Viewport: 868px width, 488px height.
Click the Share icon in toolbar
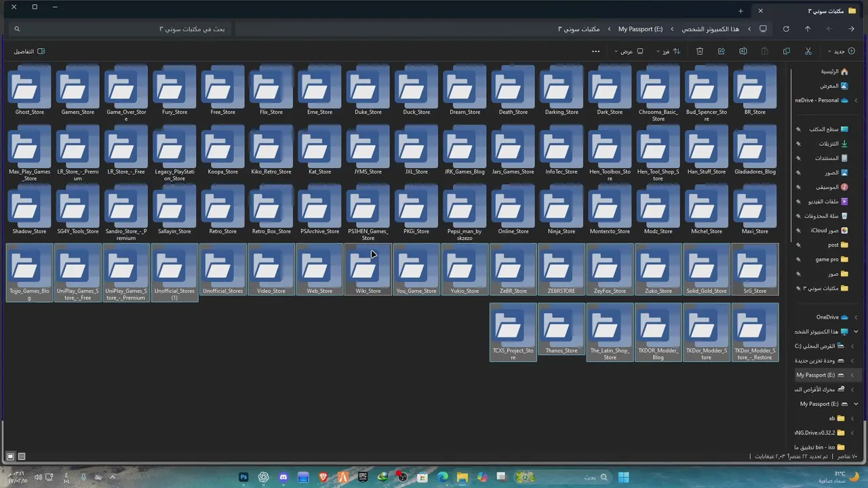pos(722,52)
